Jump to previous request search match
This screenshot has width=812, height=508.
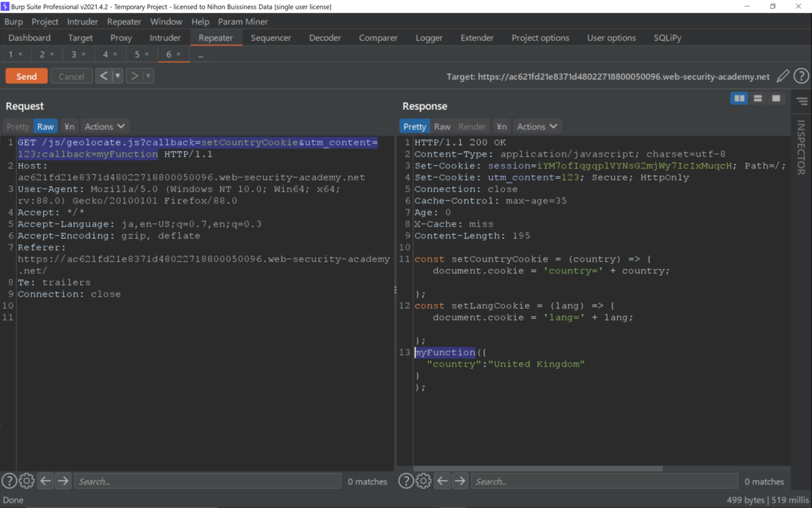pos(45,481)
